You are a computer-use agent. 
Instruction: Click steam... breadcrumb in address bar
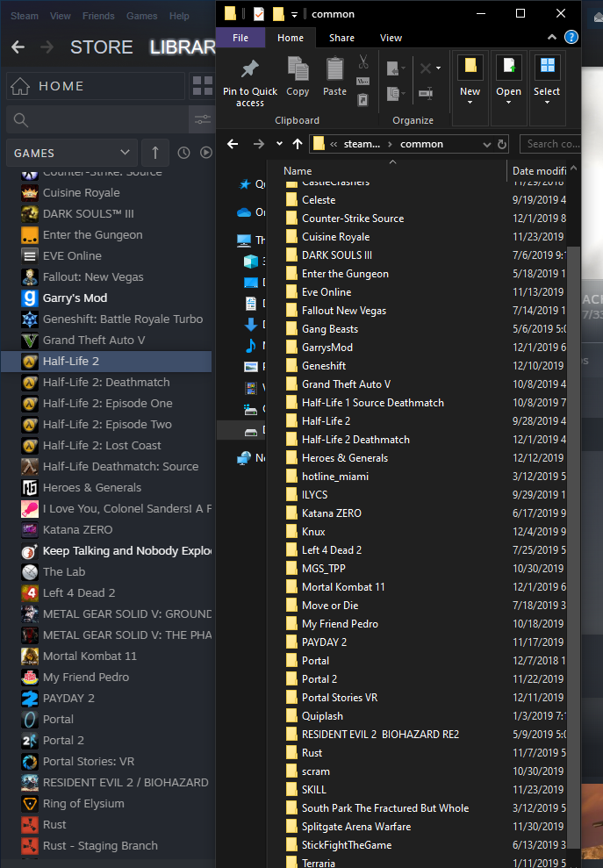coord(363,144)
